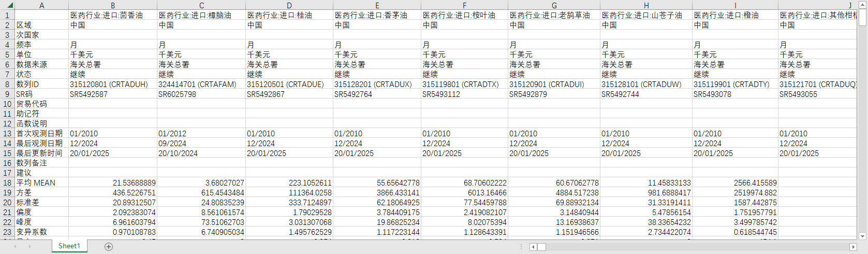Click next sheet navigation arrow
The image size is (868, 254).
[x=30, y=246]
